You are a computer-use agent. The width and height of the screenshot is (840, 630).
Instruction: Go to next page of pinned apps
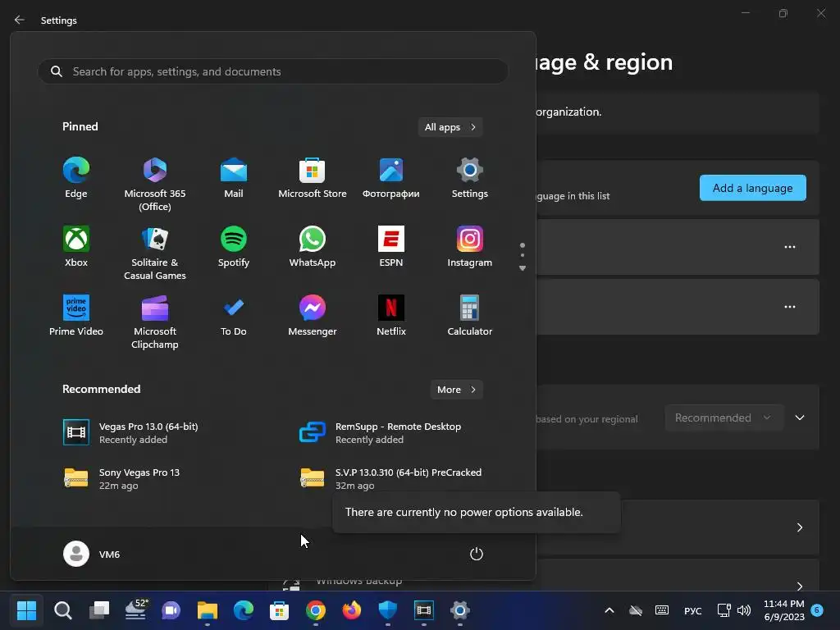tap(523, 268)
